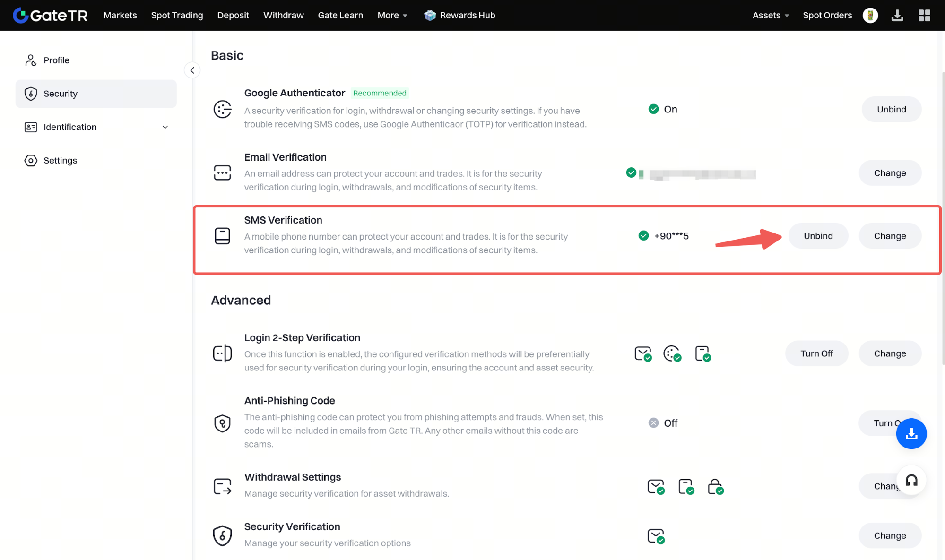Go to Spot Trading menu
945x560 pixels.
click(x=177, y=15)
